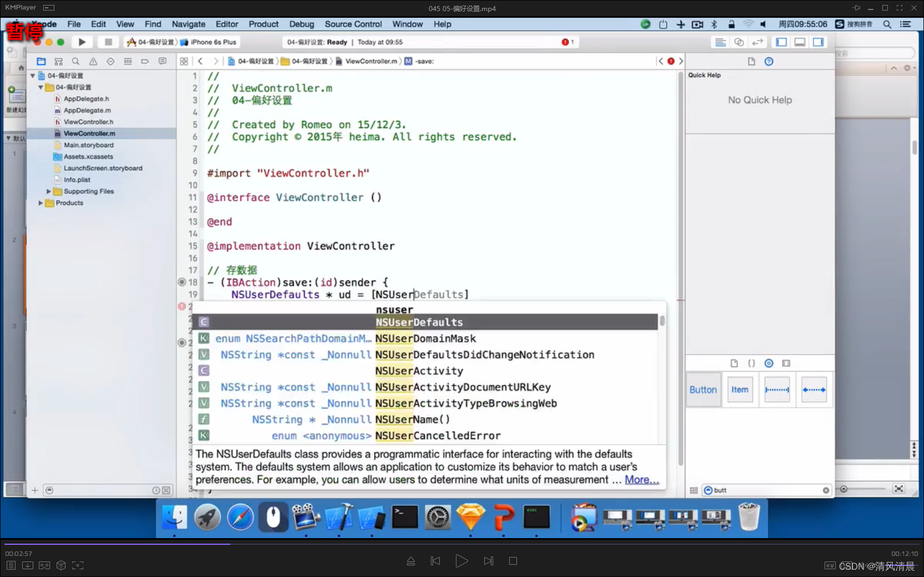The height and width of the screenshot is (577, 924).
Task: Expand the Products group
Action: tap(41, 203)
